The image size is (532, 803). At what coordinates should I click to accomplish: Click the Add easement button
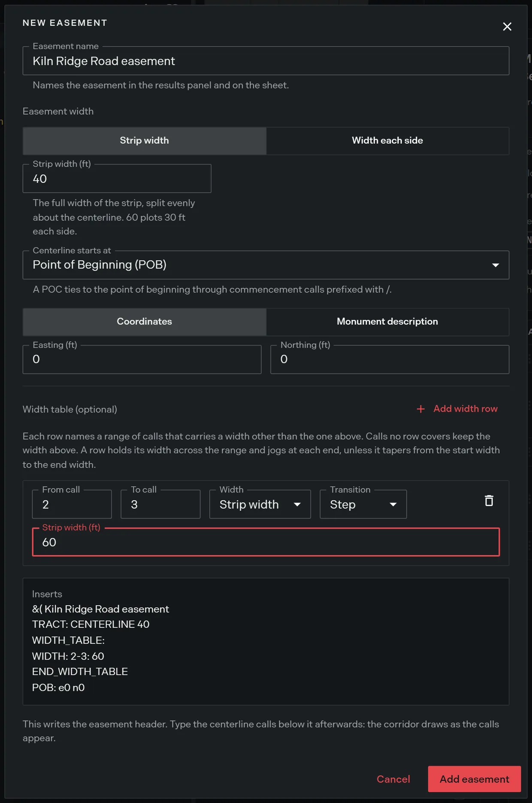(474, 779)
